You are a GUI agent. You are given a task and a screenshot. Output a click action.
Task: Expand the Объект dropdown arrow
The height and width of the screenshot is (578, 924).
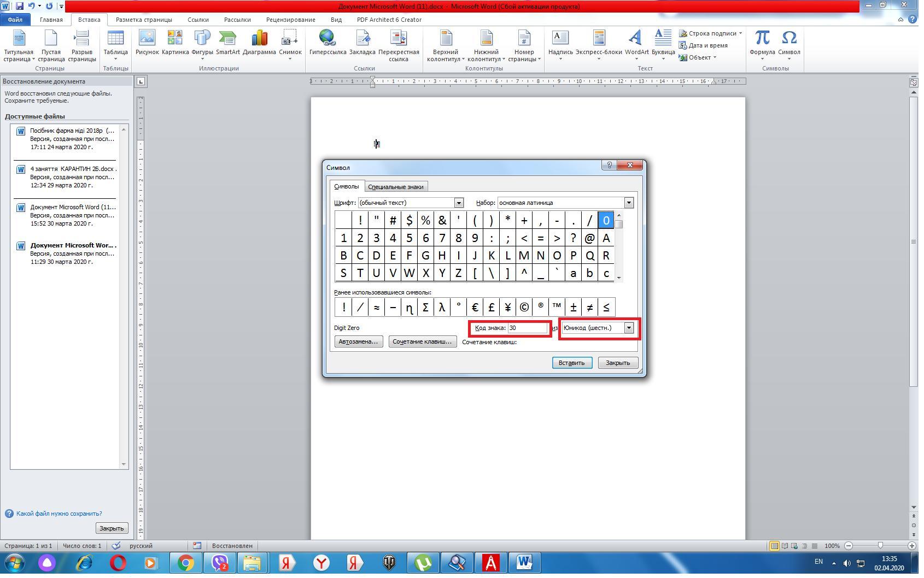[715, 57]
